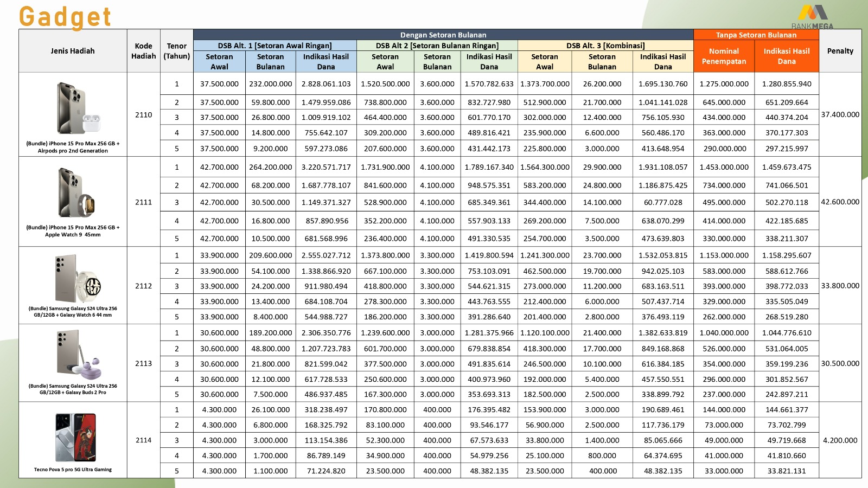Screen dimensions: 868x488
Task: Click the Jenis Hadiah column header
Action: click(73, 51)
